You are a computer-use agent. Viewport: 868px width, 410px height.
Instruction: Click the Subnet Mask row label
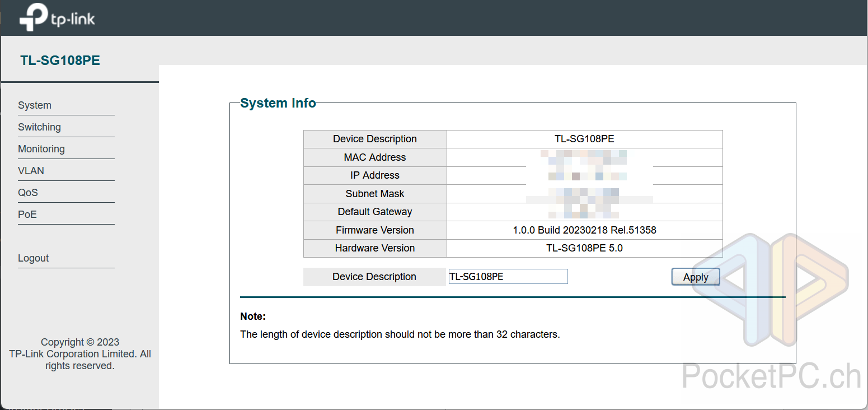375,194
